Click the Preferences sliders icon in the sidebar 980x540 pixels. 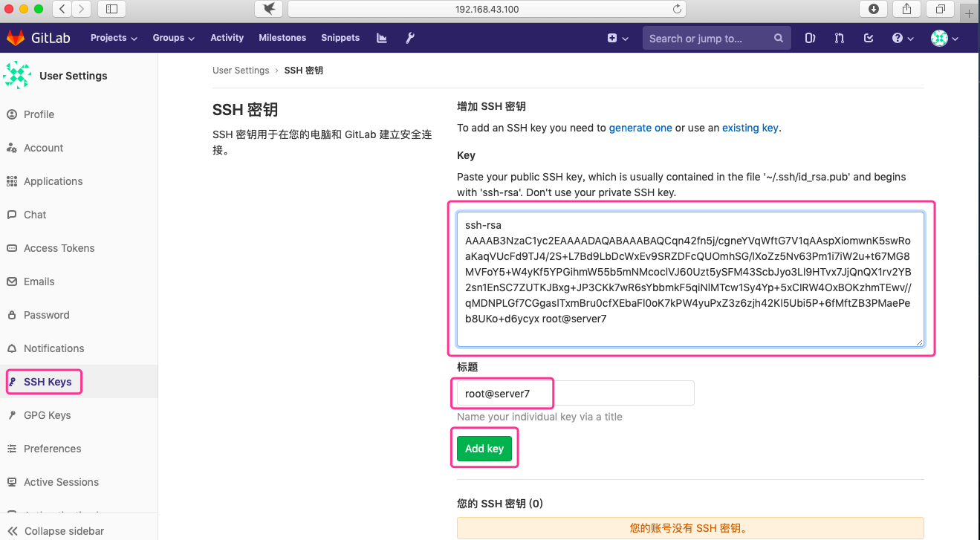pyautogui.click(x=11, y=449)
